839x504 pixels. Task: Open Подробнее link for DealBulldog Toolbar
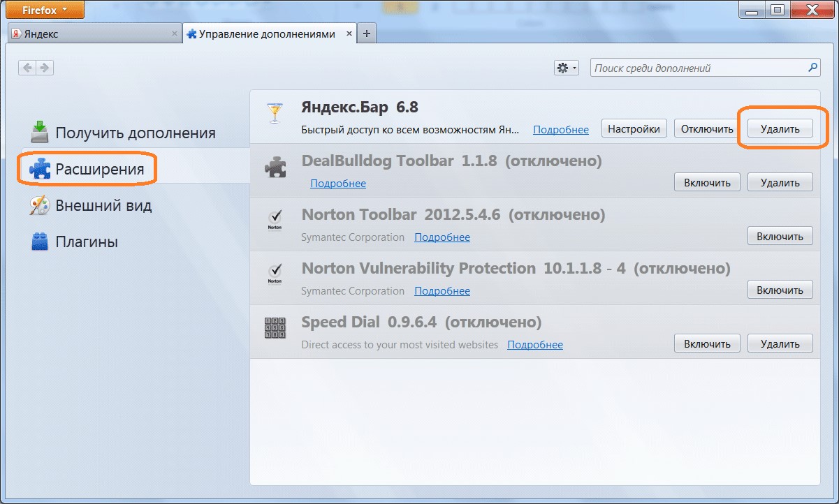(x=338, y=183)
